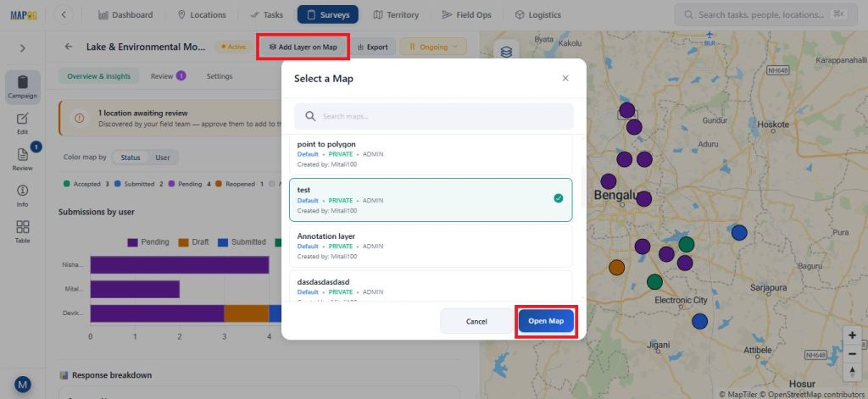Click Add Layer on Map button
Screen dimensions: 868x399
pyautogui.click(x=303, y=47)
